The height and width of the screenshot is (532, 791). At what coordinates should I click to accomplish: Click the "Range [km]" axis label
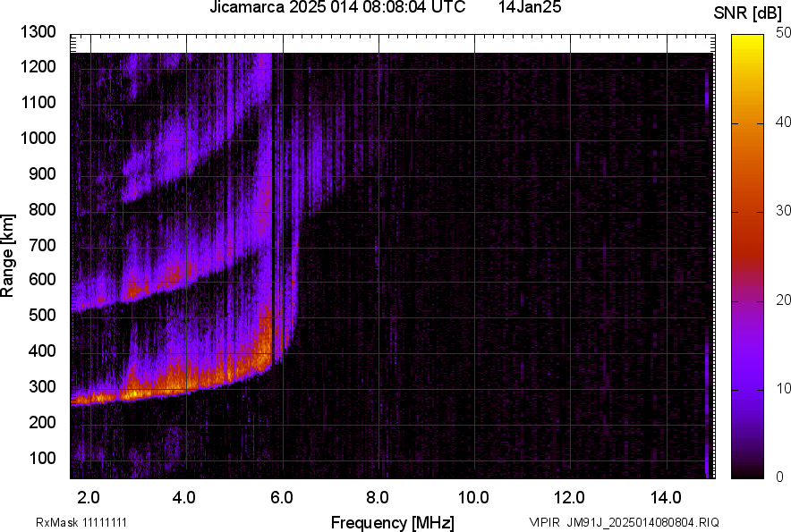tap(7, 256)
